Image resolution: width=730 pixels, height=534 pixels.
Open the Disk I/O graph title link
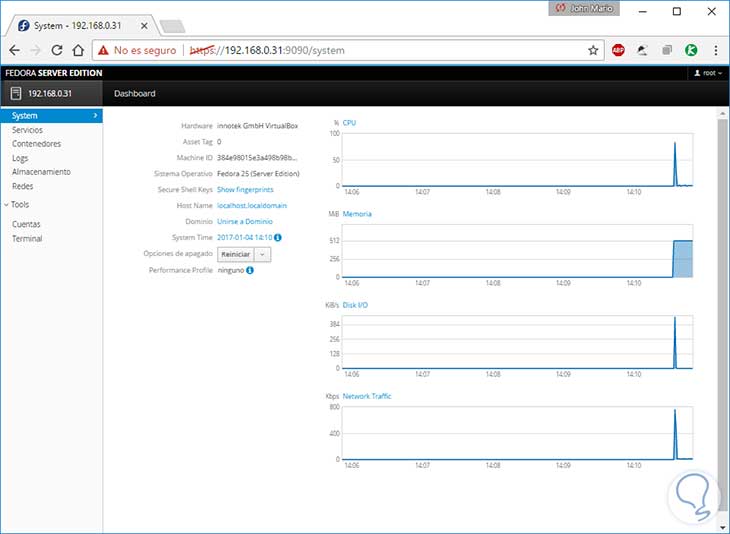(355, 305)
